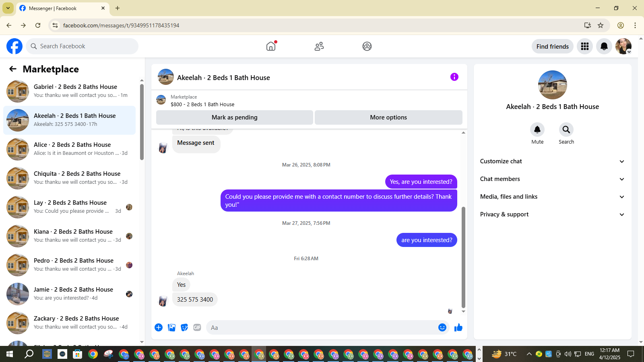
Task: Show hidden icons in system tray
Action: (529, 354)
